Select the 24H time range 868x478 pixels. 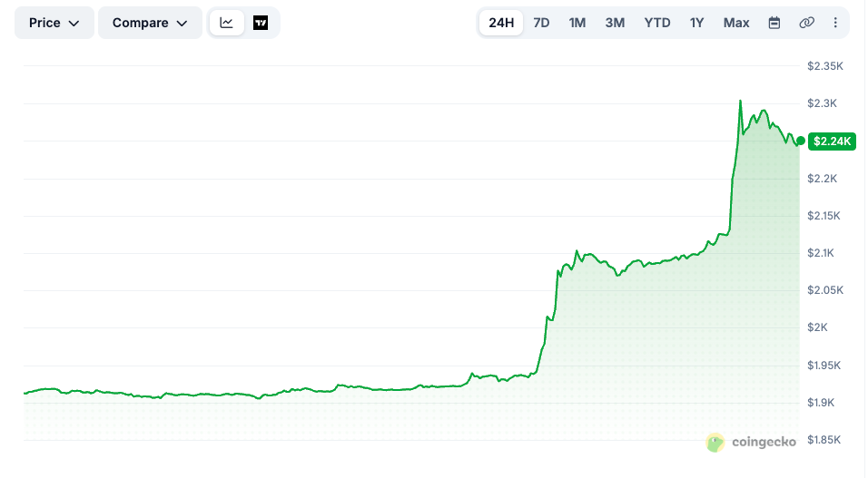coord(501,23)
